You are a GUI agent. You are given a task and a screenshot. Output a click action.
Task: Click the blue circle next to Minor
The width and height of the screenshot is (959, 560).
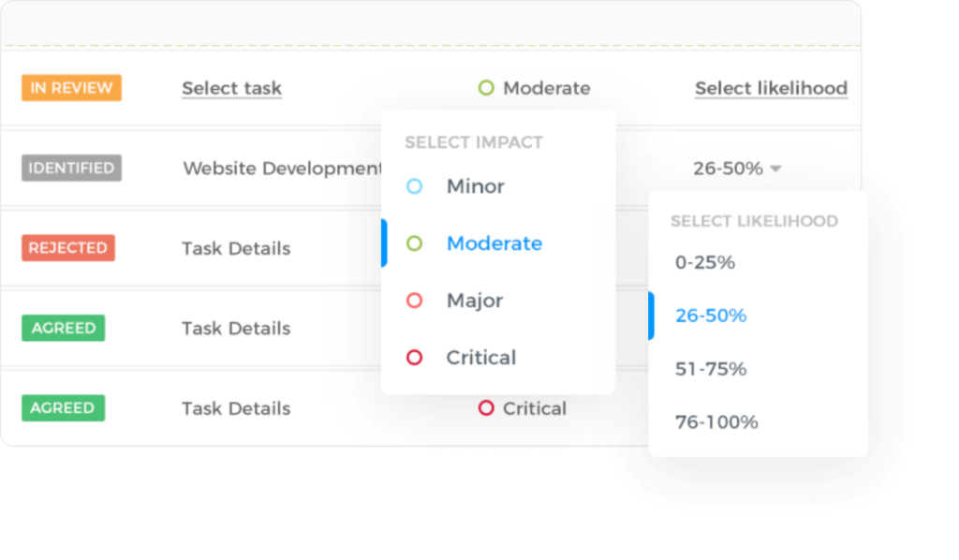[416, 186]
